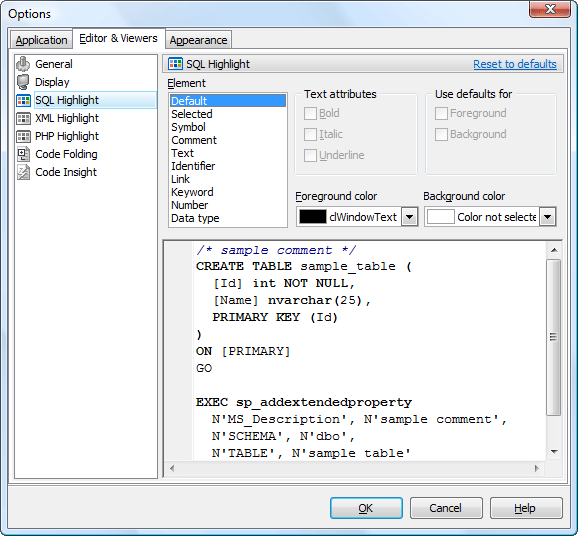Viewport: 578px width, 536px height.
Task: Expand the Foreground color dropdown
Action: click(x=409, y=217)
